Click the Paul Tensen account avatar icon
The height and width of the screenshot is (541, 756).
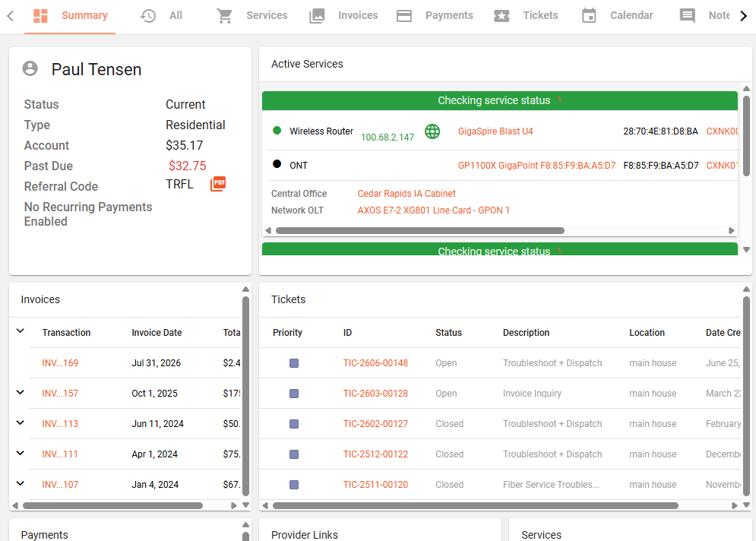tap(30, 68)
